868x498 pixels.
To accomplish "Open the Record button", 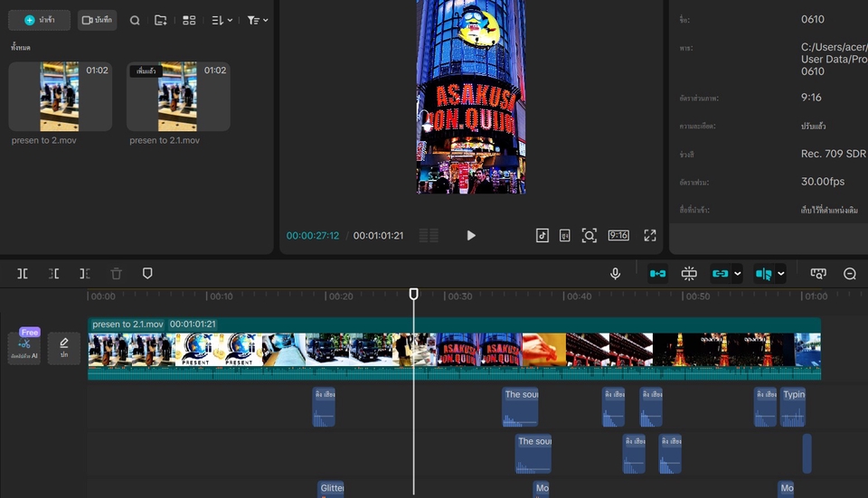I will [x=97, y=20].
